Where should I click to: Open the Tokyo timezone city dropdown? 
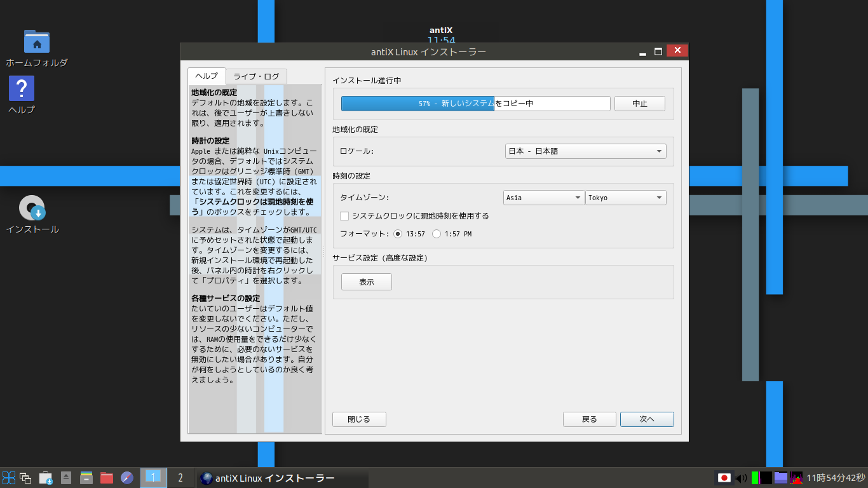tap(626, 198)
